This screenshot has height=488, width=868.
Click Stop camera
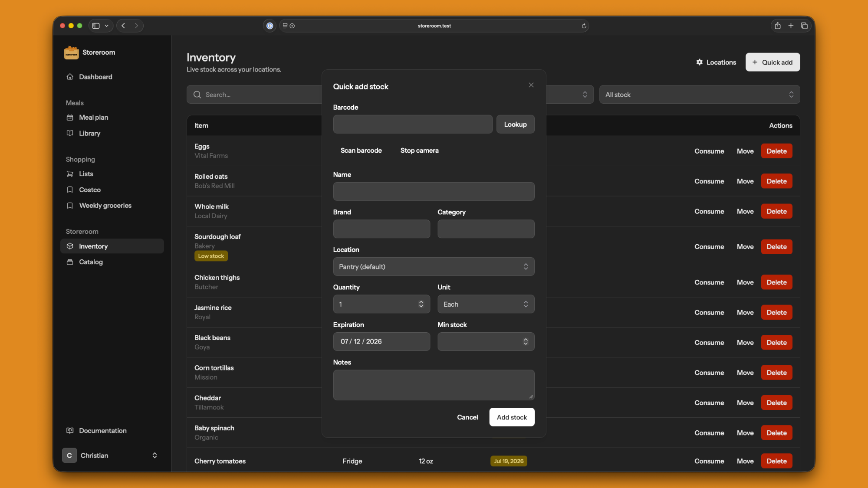point(419,151)
